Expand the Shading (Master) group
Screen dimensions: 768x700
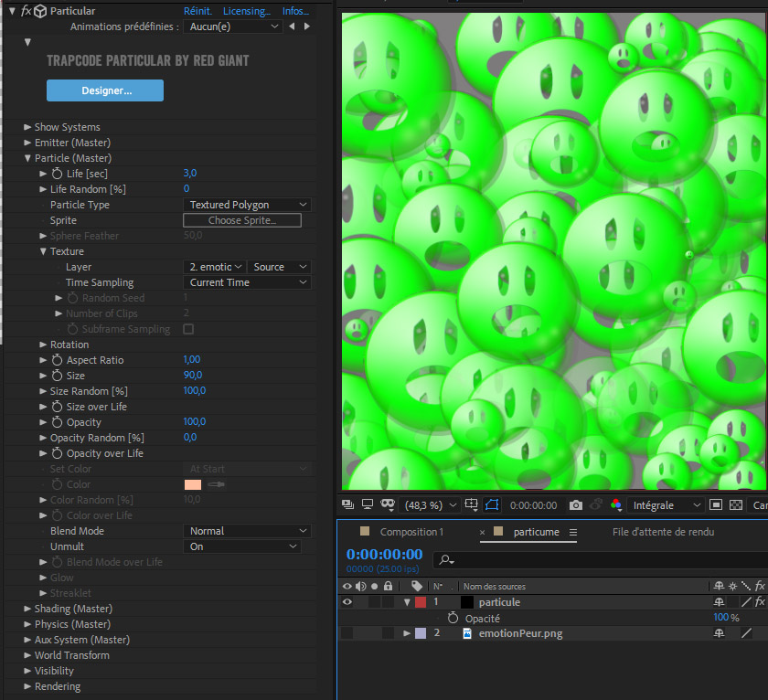[x=27, y=609]
